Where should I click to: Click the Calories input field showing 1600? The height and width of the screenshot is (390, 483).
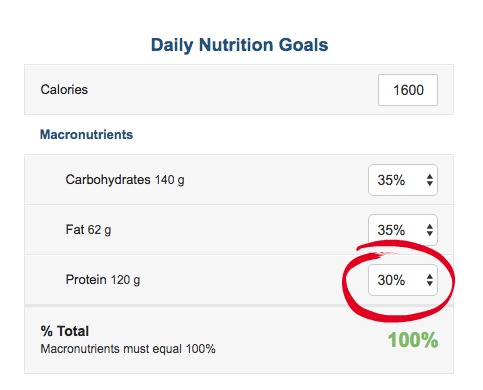[x=408, y=90]
